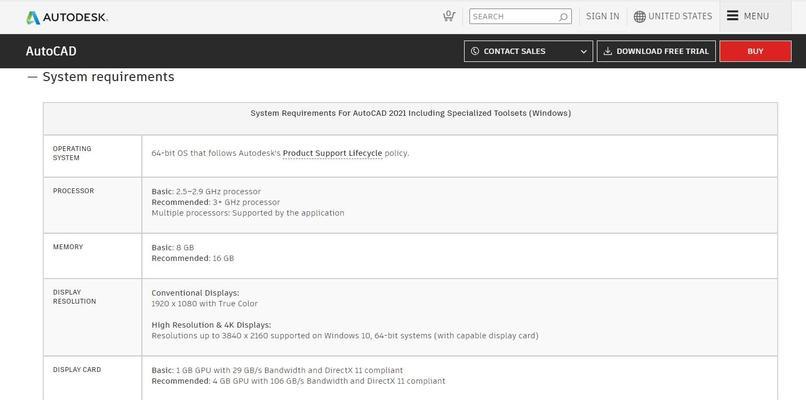Click 'Basic: 8 GB' memory text

pyautogui.click(x=173, y=247)
